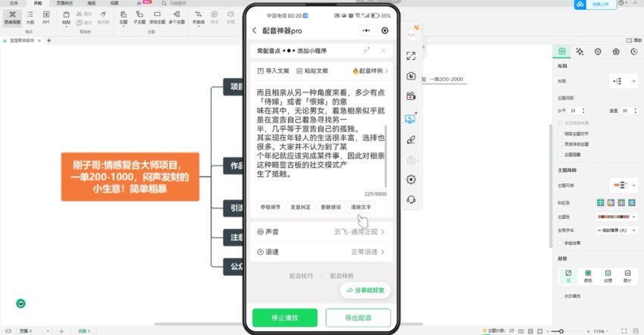Image resolution: width=644 pixels, height=335 pixels.
Task: Click the gear settings icon in the floating toolbar
Action: pos(411,180)
